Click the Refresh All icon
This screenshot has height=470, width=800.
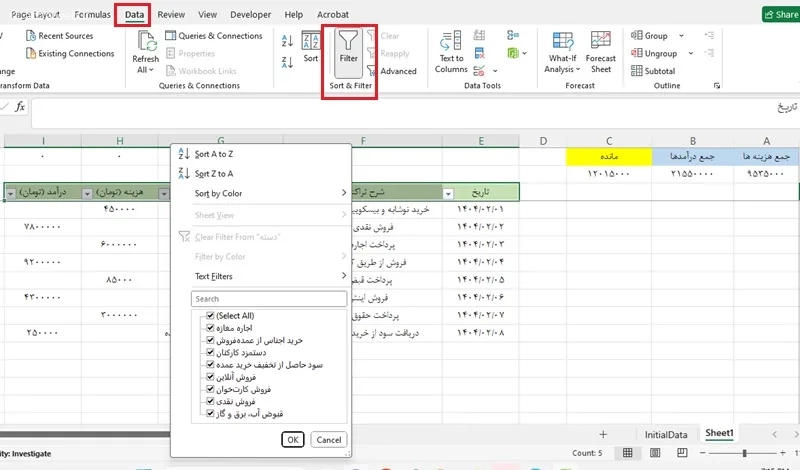pos(145,42)
